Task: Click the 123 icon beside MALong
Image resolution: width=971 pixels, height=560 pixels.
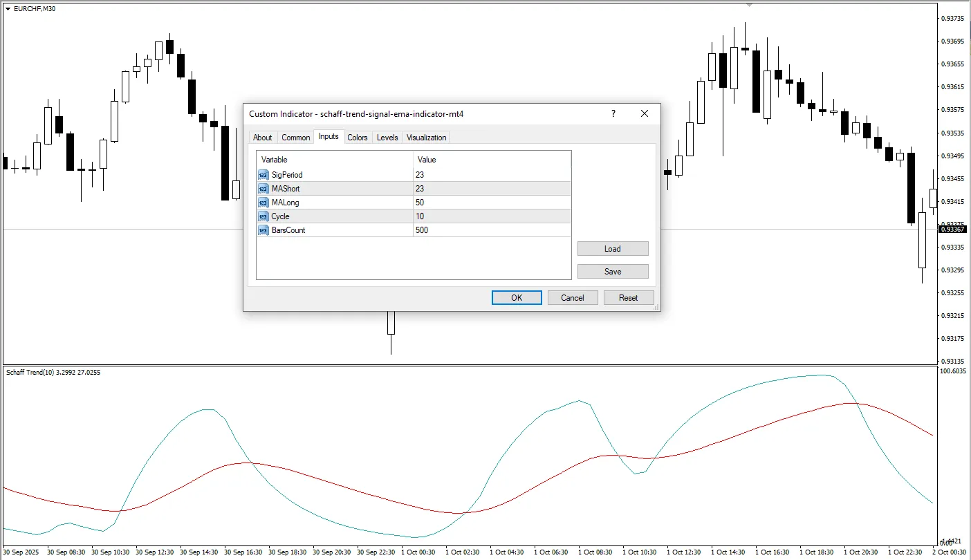Action: tap(263, 203)
